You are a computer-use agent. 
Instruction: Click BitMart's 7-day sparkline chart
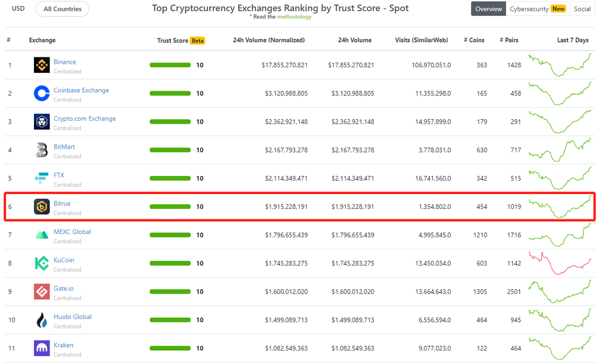tap(560, 150)
